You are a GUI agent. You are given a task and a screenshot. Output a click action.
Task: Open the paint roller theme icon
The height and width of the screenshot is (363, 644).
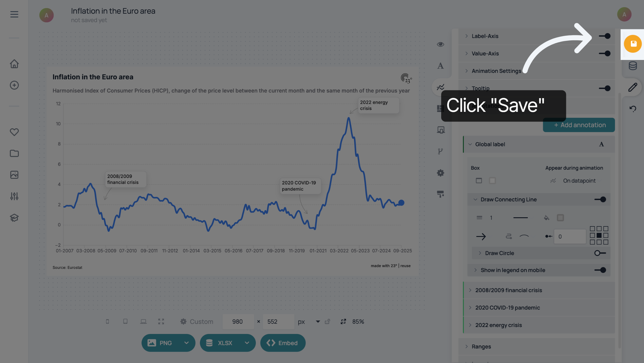[440, 194]
